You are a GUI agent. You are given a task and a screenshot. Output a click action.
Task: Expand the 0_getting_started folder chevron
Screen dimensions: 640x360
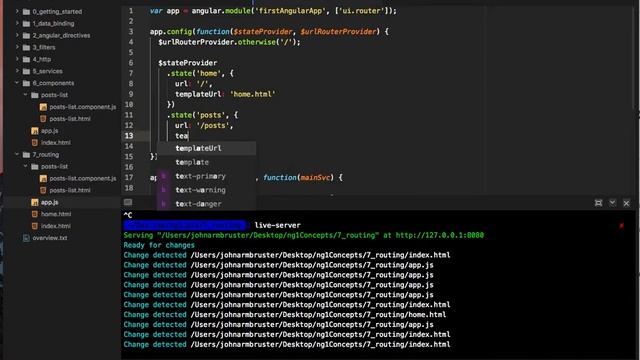(17, 11)
